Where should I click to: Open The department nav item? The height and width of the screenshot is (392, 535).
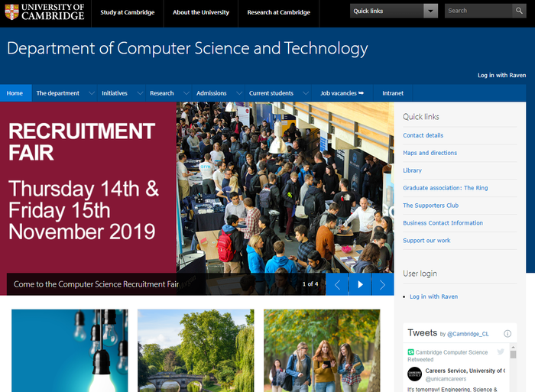point(57,93)
